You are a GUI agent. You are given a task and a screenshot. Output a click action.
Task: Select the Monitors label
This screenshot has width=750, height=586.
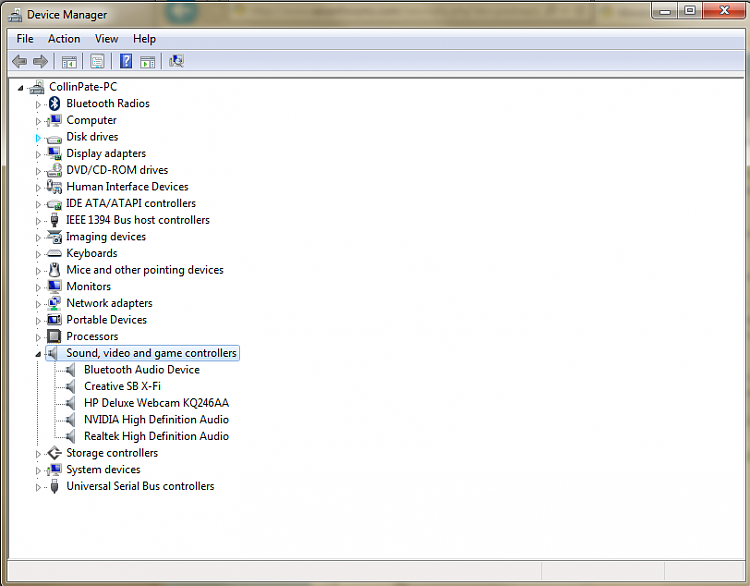click(88, 287)
